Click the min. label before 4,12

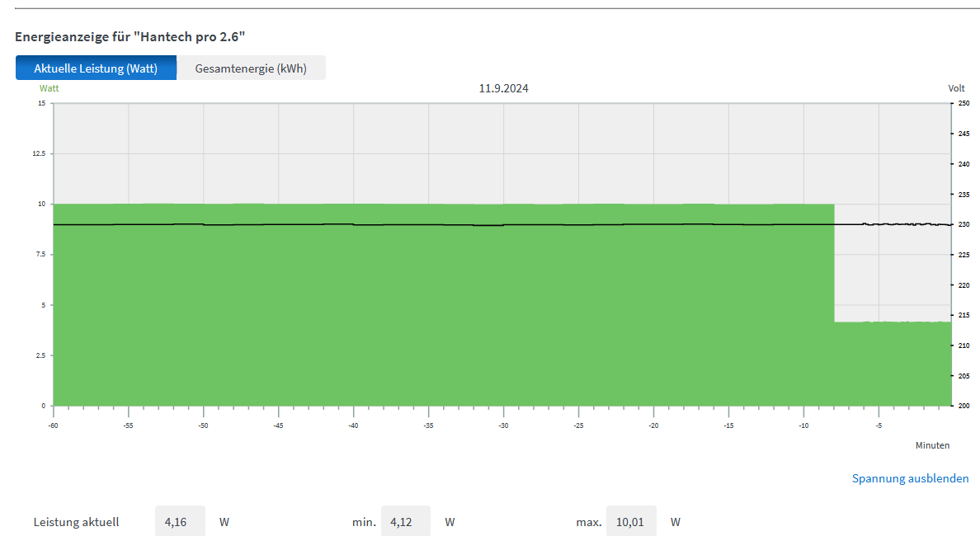point(364,522)
